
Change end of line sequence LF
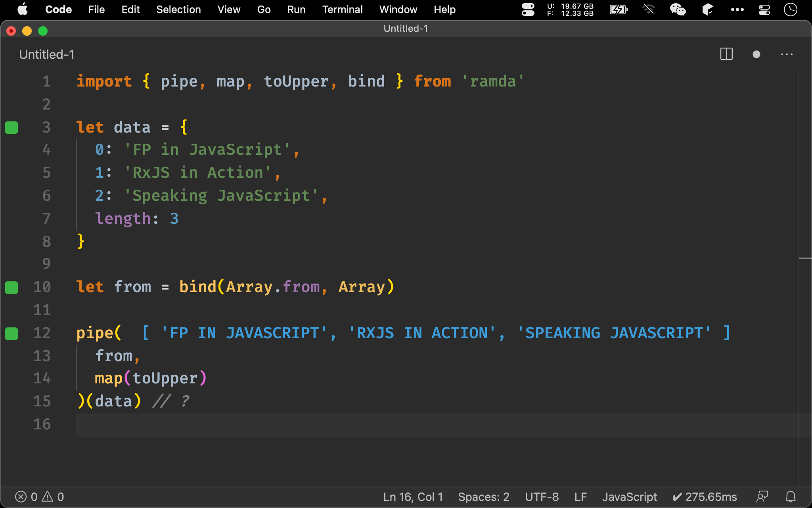580,497
